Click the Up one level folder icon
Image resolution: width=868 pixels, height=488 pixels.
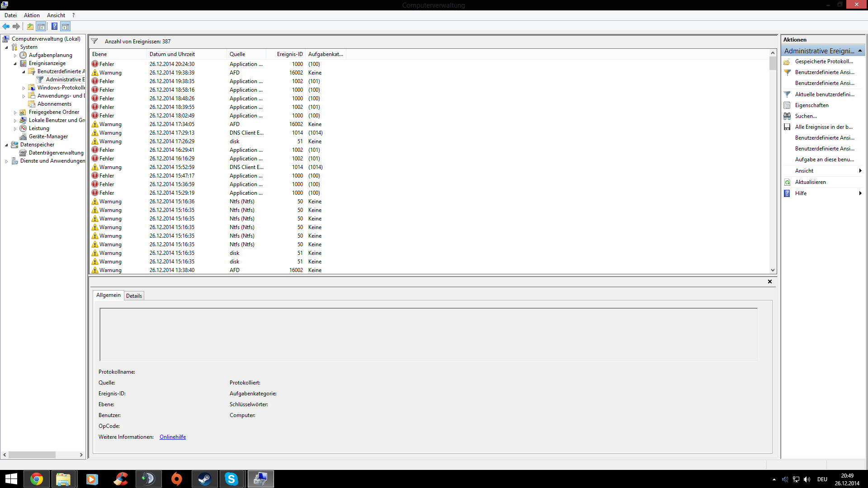coord(30,26)
